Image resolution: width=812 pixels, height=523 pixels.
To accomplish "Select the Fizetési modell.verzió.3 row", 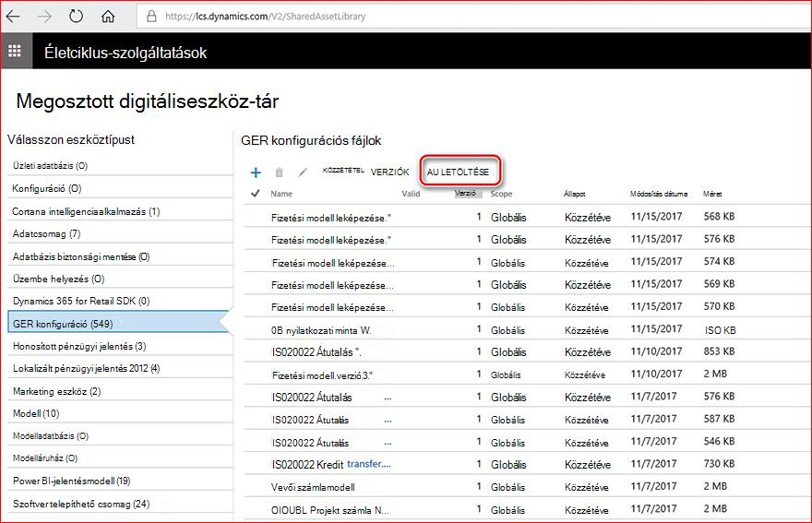I will click(527, 374).
